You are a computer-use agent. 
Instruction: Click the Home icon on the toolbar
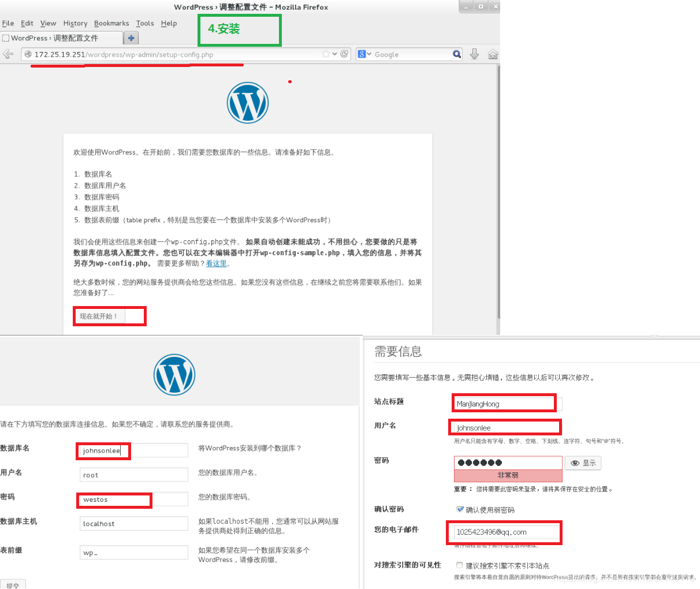tap(492, 54)
